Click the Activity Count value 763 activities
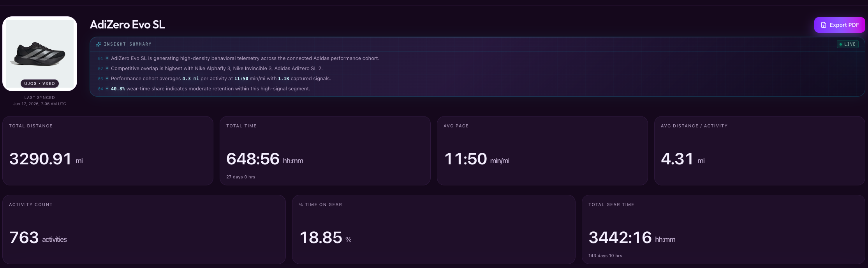868x268 pixels. pos(38,238)
